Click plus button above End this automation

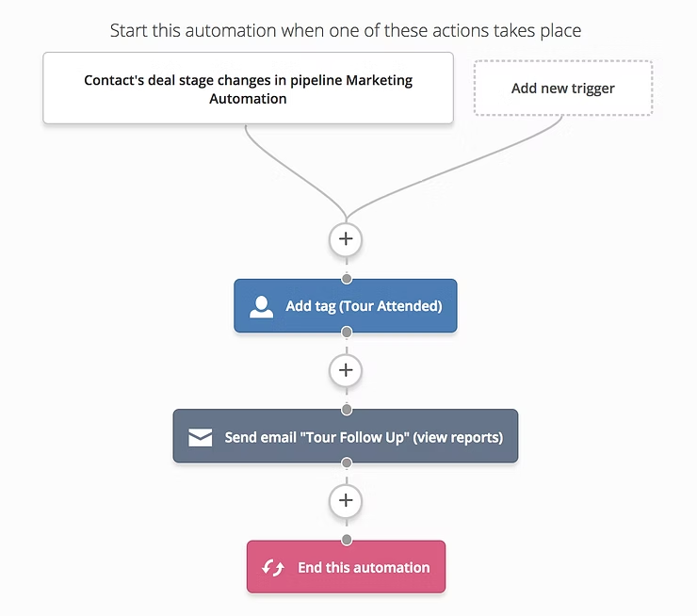click(346, 500)
